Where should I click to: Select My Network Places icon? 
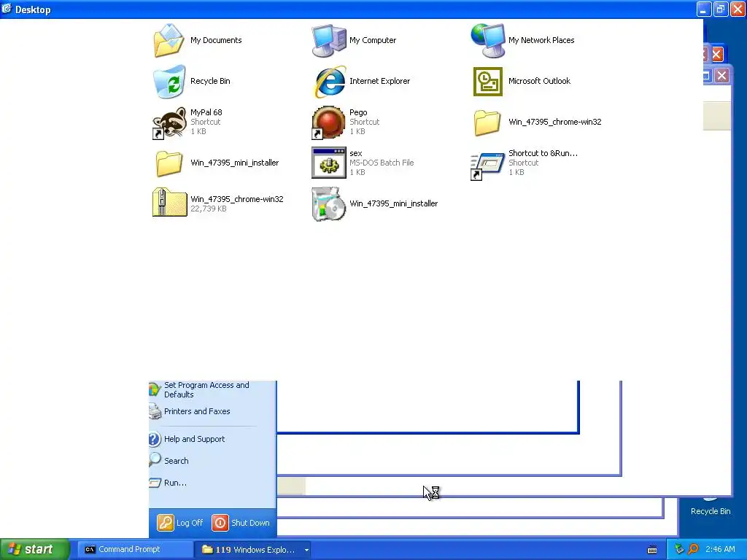tap(488, 41)
